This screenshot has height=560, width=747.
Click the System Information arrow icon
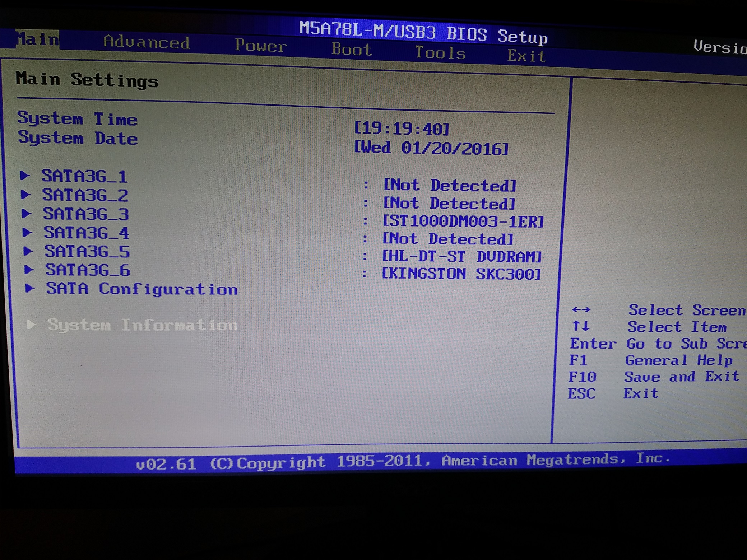tap(31, 325)
